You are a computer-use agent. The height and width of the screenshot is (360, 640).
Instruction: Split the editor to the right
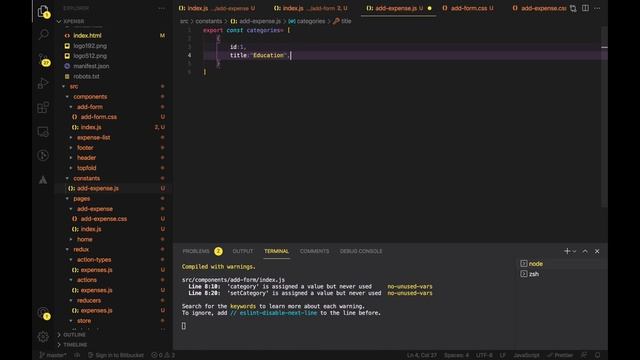[x=585, y=8]
